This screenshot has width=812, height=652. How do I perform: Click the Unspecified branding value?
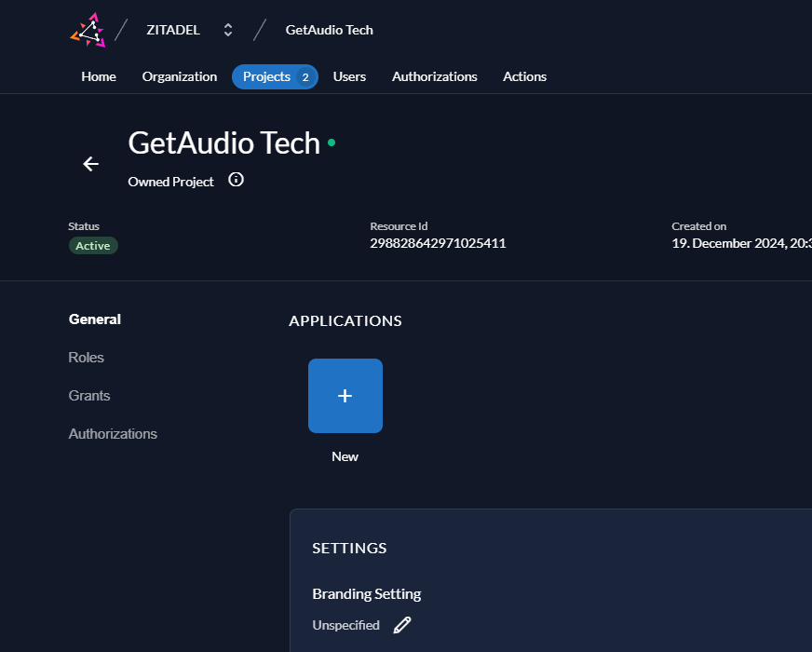(x=345, y=625)
